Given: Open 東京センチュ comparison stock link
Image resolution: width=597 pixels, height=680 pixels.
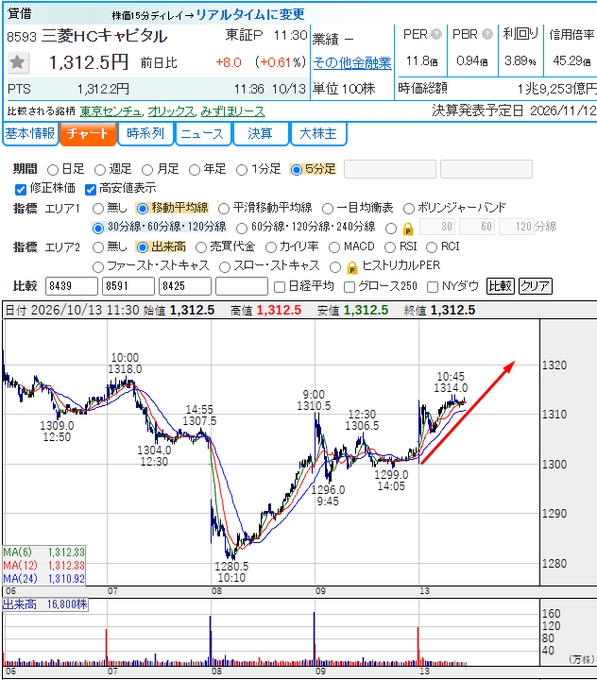Looking at the screenshot, I should click(111, 111).
